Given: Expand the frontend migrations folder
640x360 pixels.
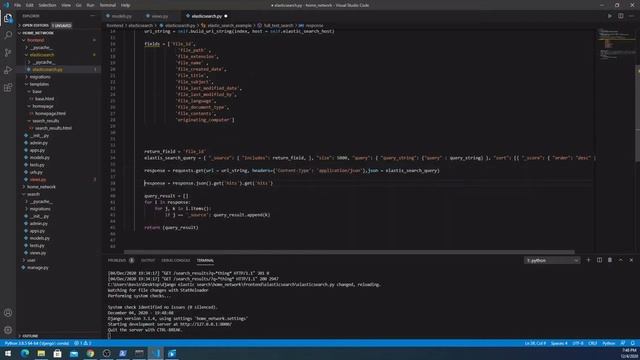Looking at the screenshot, I should (x=40, y=77).
